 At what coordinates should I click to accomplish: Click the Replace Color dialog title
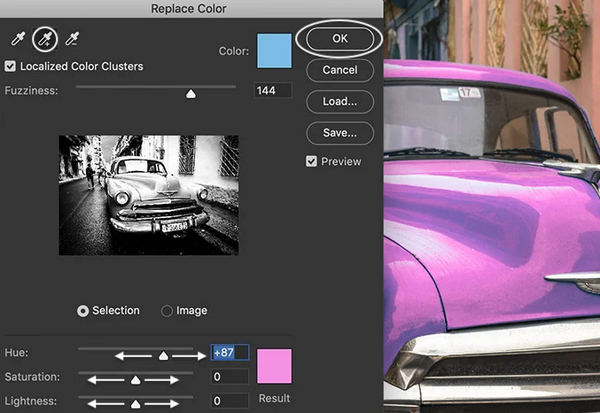click(x=189, y=8)
